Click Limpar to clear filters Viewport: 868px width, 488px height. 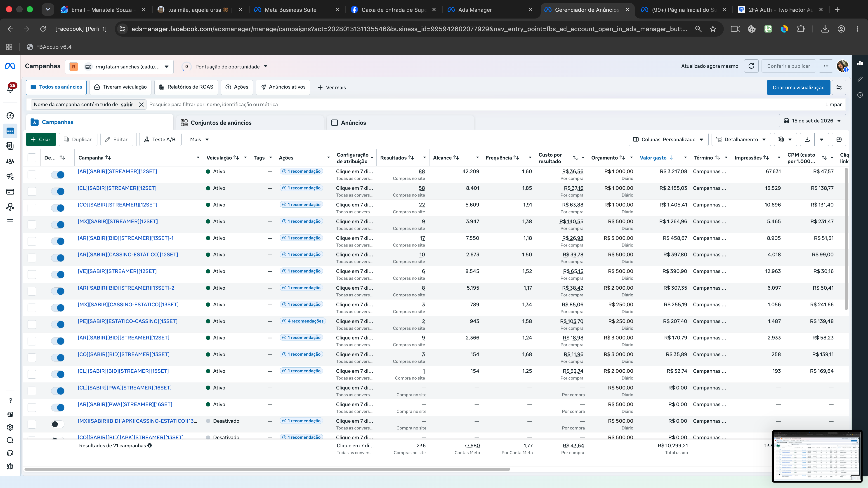(833, 104)
